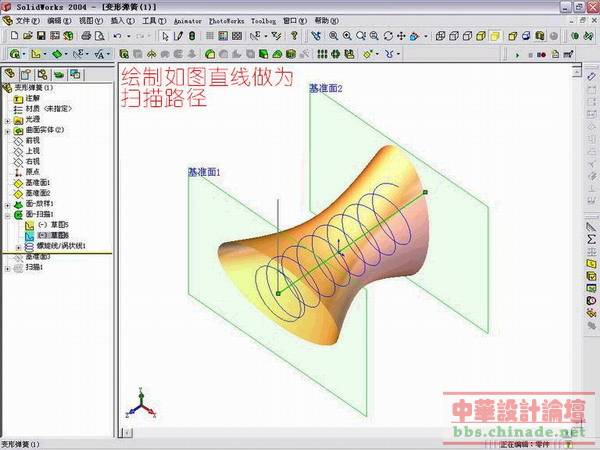This screenshot has height=450, width=600.
Task: Click the New document icon
Action: [14, 36]
